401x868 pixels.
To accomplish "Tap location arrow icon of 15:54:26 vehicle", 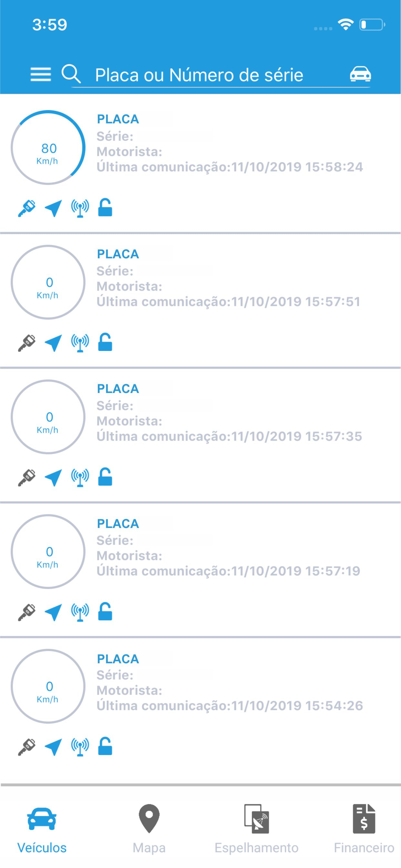I will 53,747.
